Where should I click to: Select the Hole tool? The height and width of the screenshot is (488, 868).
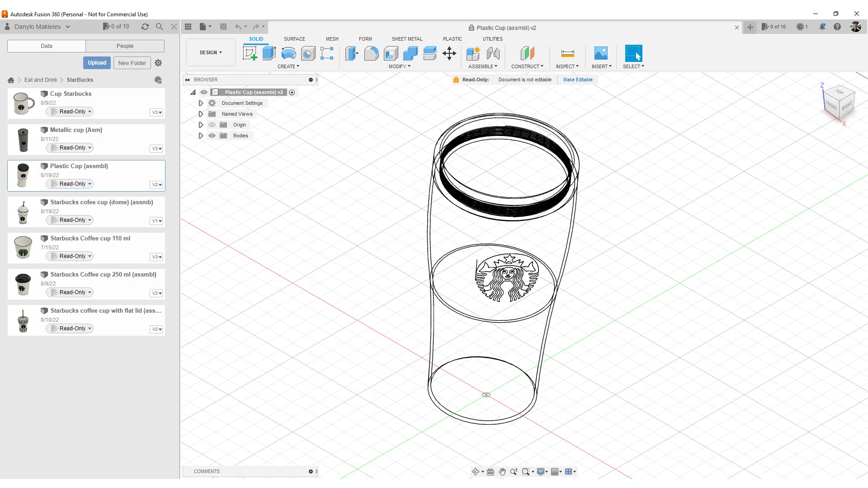tap(308, 53)
